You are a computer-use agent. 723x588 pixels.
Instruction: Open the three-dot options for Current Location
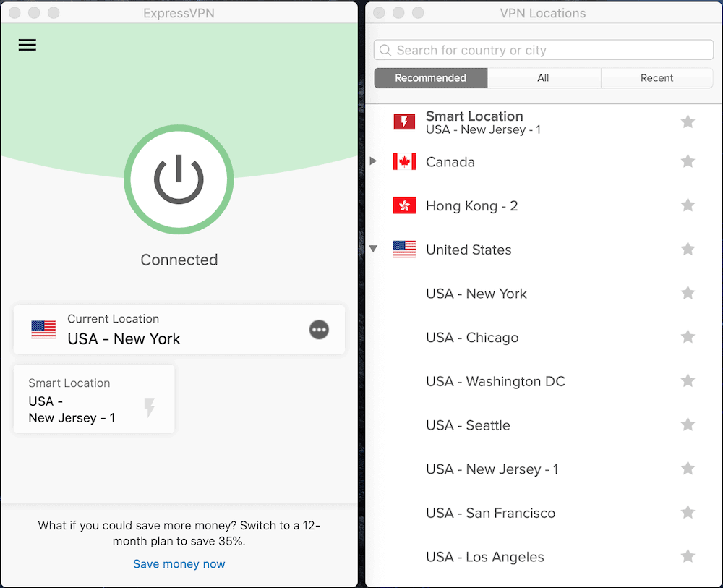[319, 330]
